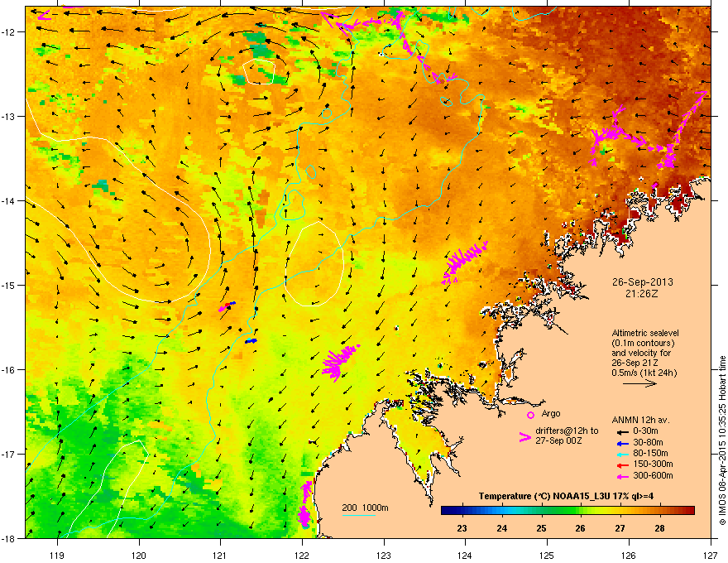Click the longitude axis label 123

[x=384, y=555]
